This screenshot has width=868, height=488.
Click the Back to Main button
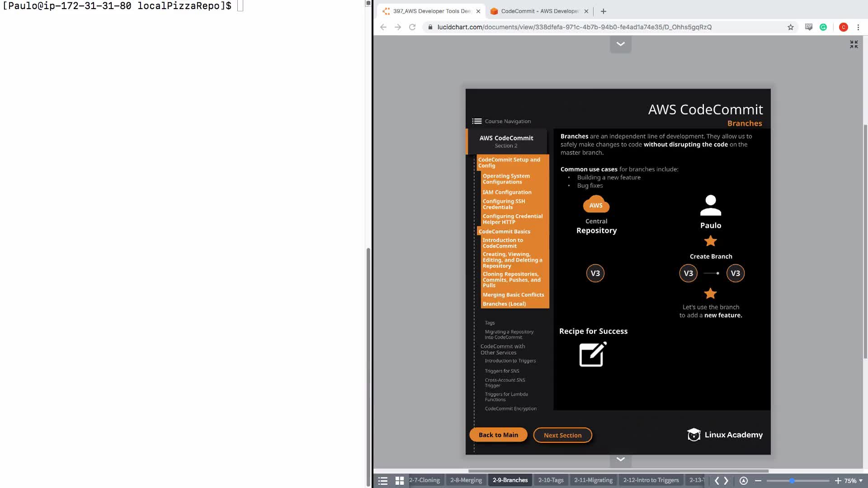pyautogui.click(x=498, y=435)
